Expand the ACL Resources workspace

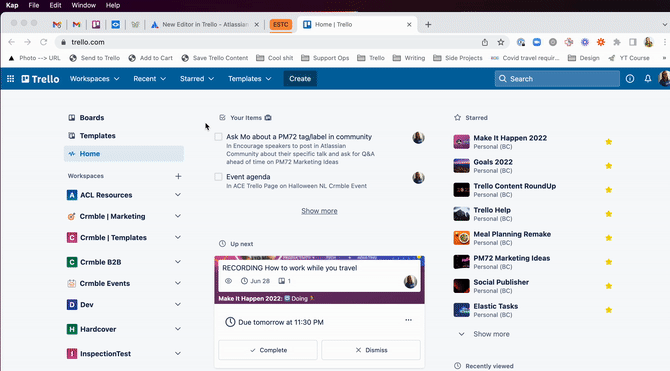[x=178, y=195]
